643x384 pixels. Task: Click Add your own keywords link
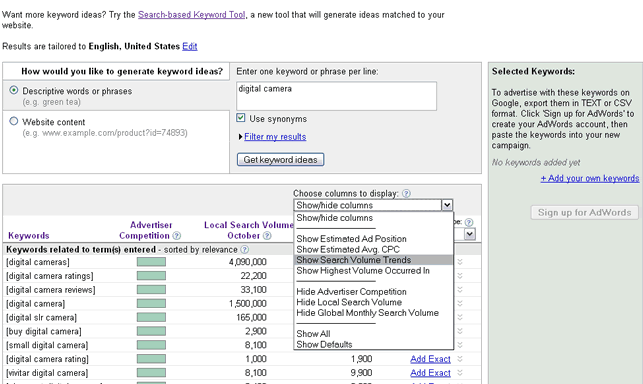[590, 178]
